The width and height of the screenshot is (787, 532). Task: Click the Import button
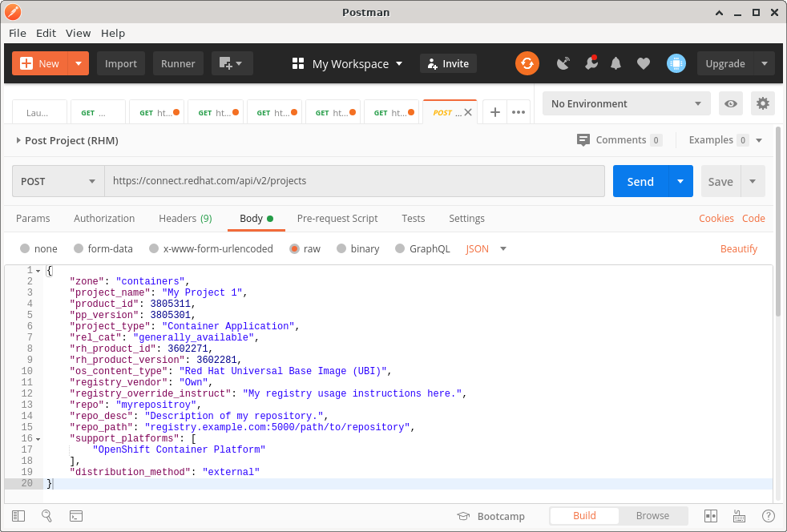pyautogui.click(x=121, y=64)
